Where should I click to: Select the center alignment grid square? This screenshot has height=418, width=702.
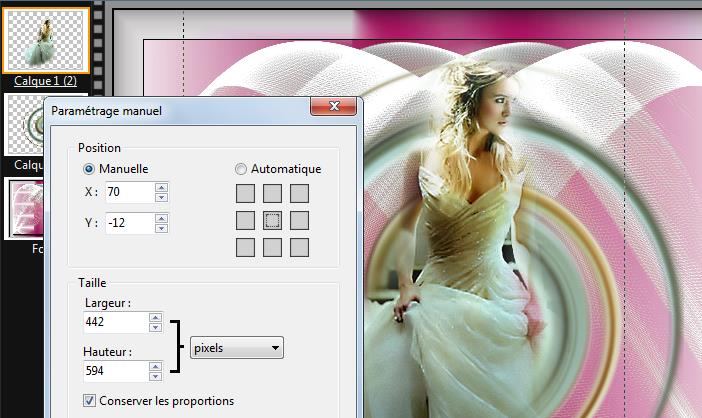[272, 220]
